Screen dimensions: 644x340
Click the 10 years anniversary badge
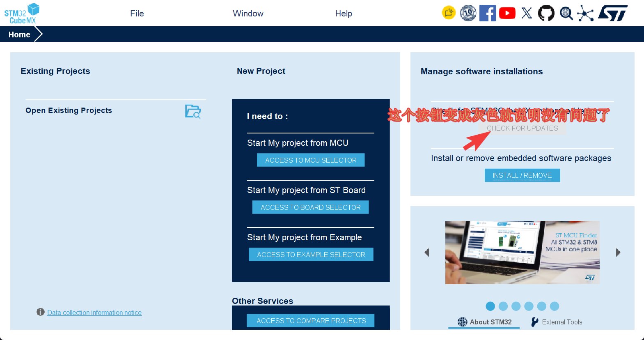[468, 13]
